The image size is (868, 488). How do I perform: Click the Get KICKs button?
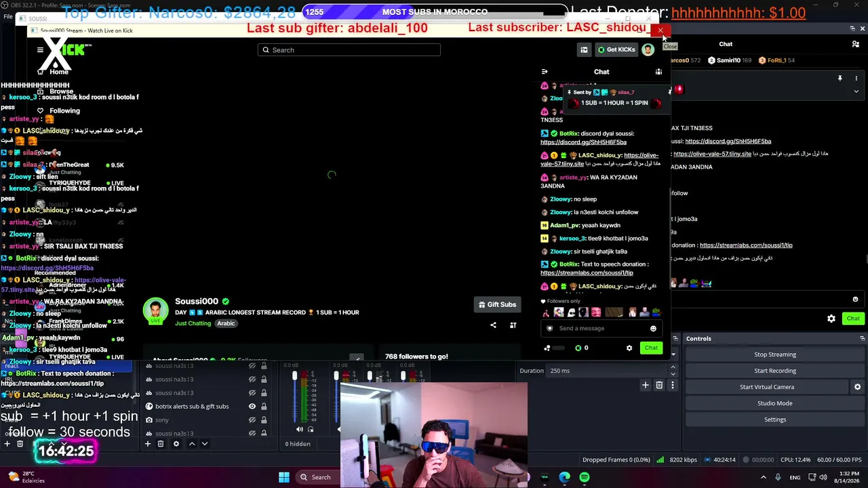[x=616, y=49]
